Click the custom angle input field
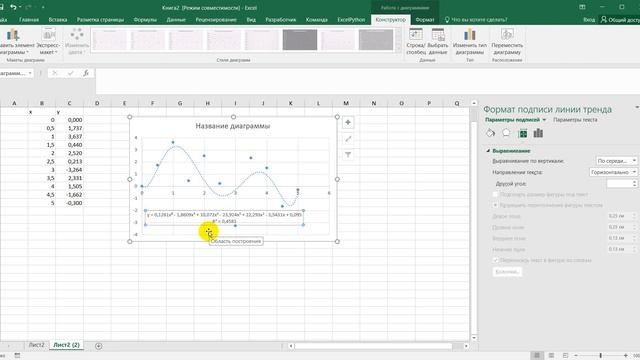640x360 pixels. pos(619,184)
